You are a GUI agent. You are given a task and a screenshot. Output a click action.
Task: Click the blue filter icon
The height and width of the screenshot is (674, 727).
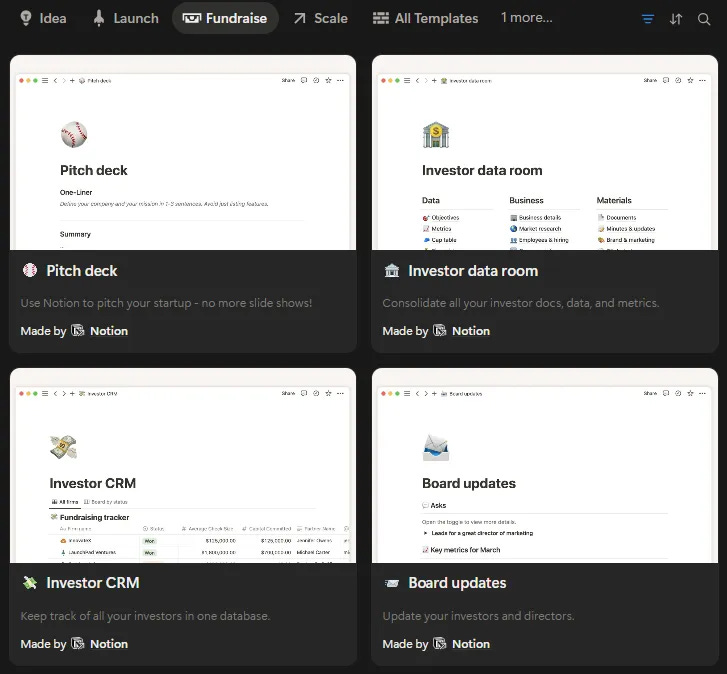[x=648, y=19]
